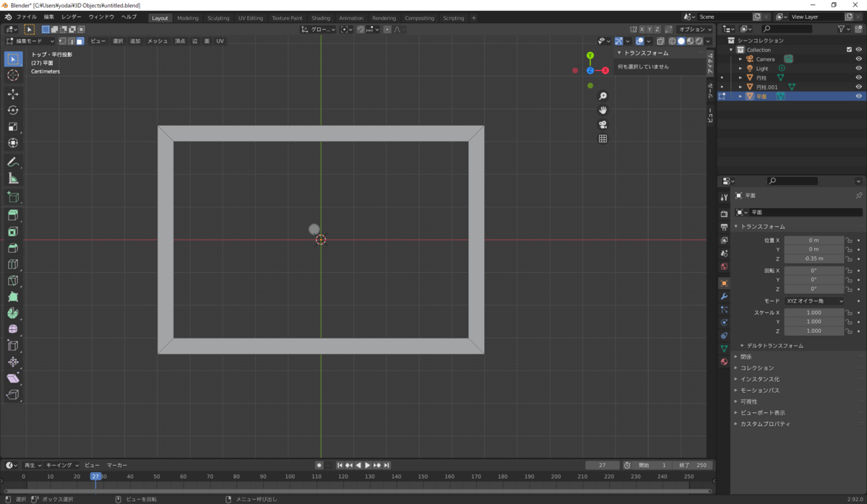The image size is (867, 504).
Task: Open the Render properties tab icon
Action: tap(724, 214)
